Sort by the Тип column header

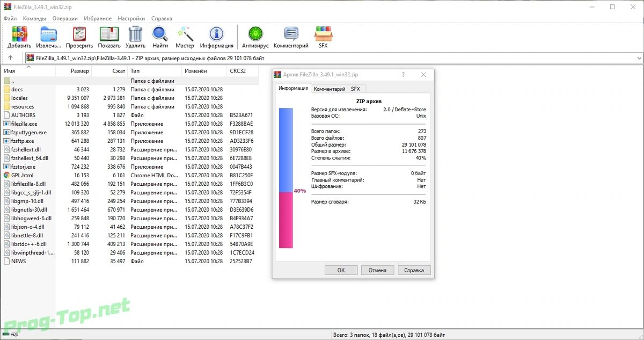(155, 71)
